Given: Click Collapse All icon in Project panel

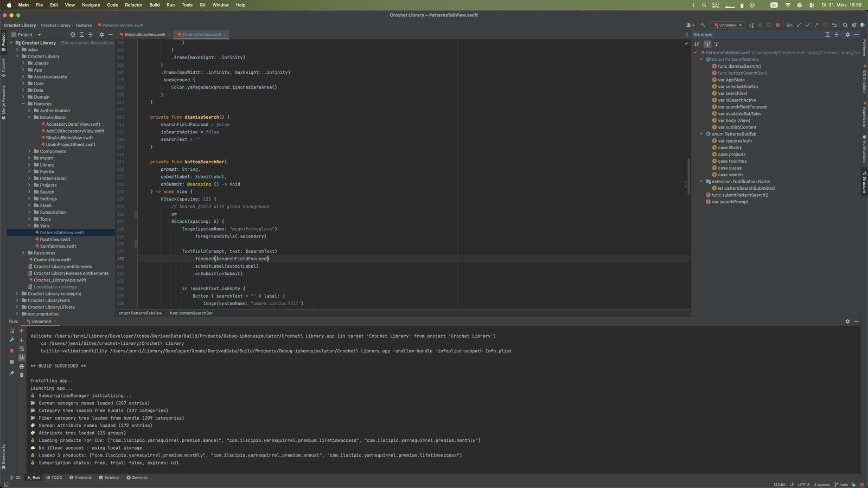Looking at the screenshot, I should 91,35.
